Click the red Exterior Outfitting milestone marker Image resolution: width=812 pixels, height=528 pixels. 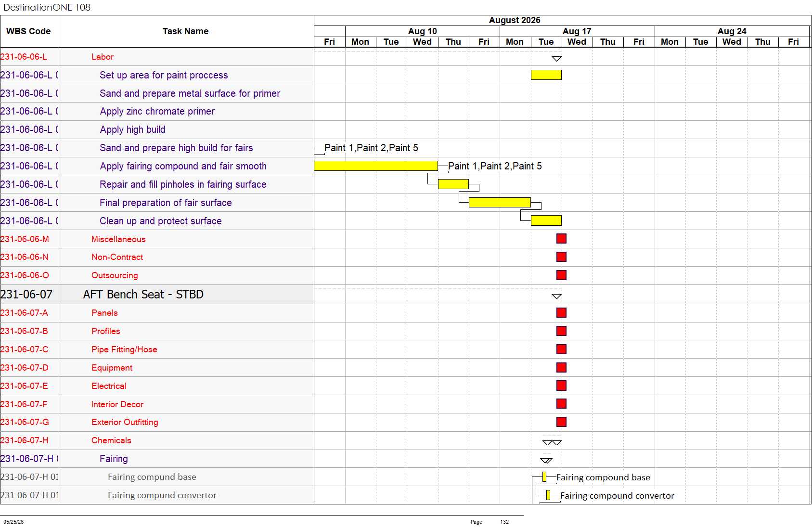(561, 422)
